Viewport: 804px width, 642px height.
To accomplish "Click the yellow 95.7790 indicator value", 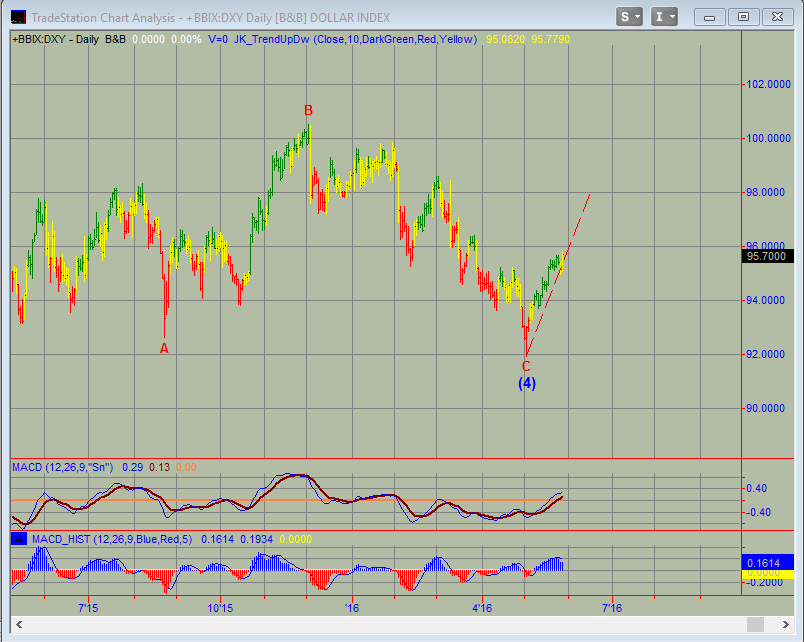I will [550, 39].
